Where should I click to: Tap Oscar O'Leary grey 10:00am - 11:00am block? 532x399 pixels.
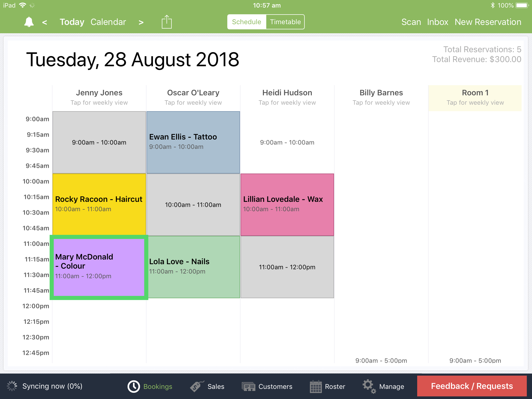pos(193,205)
